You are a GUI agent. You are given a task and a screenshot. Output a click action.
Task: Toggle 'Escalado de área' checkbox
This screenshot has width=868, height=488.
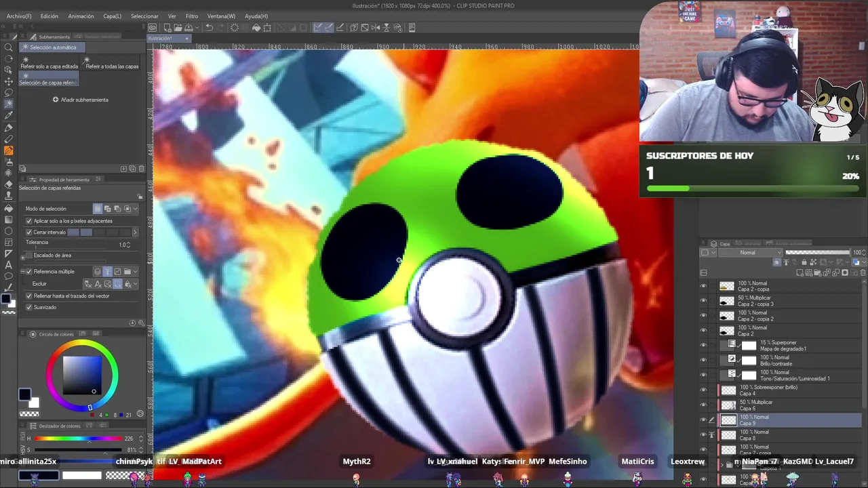tap(29, 256)
